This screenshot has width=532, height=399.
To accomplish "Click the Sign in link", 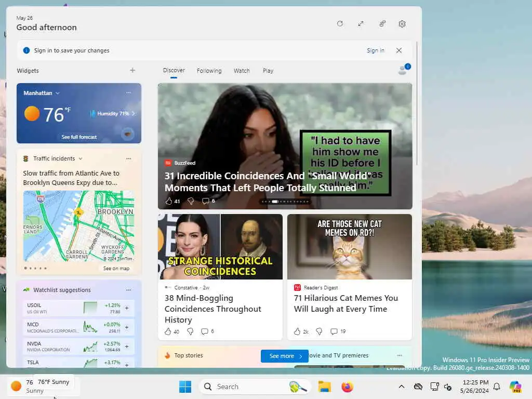I will coord(375,50).
